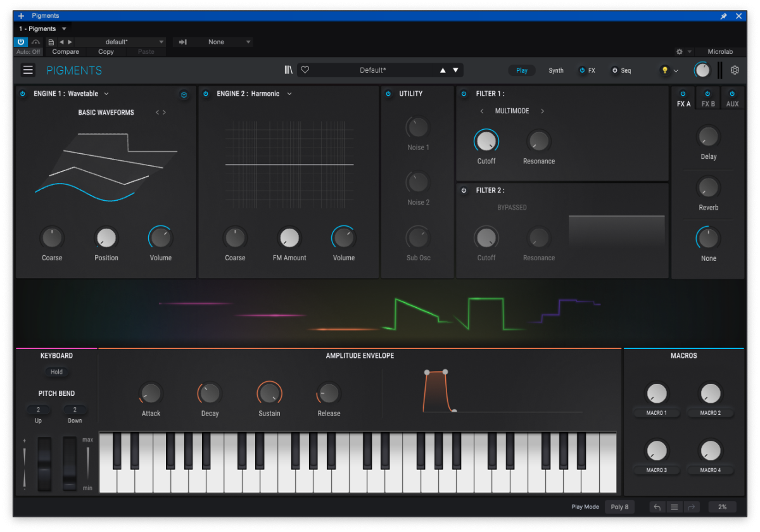
Task: Toggle the Utility engine power button
Action: tap(388, 94)
